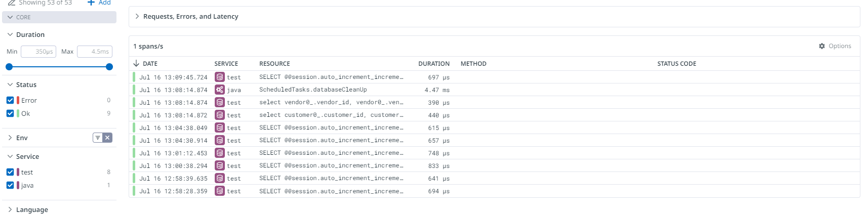Click the Env facet filter icon
This screenshot has width=868, height=214.
point(98,138)
